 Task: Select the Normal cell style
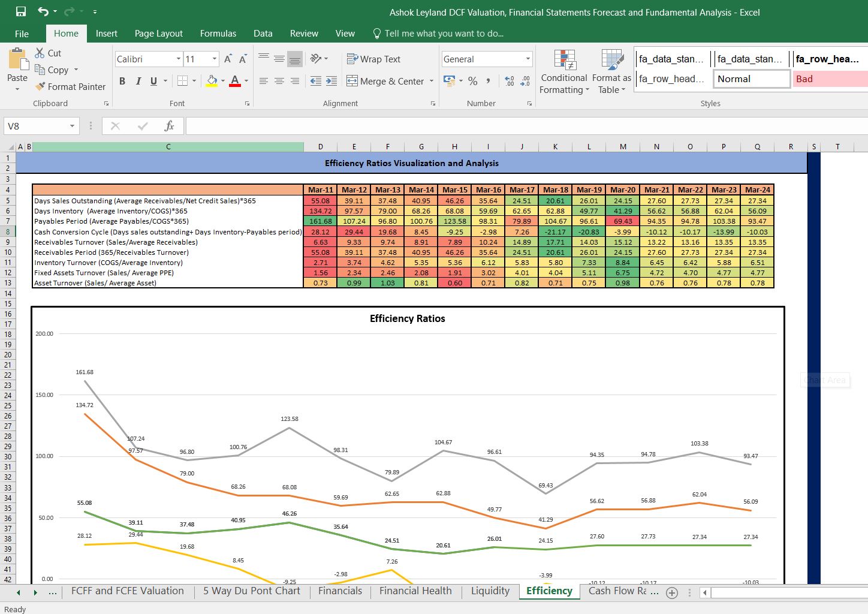click(752, 79)
